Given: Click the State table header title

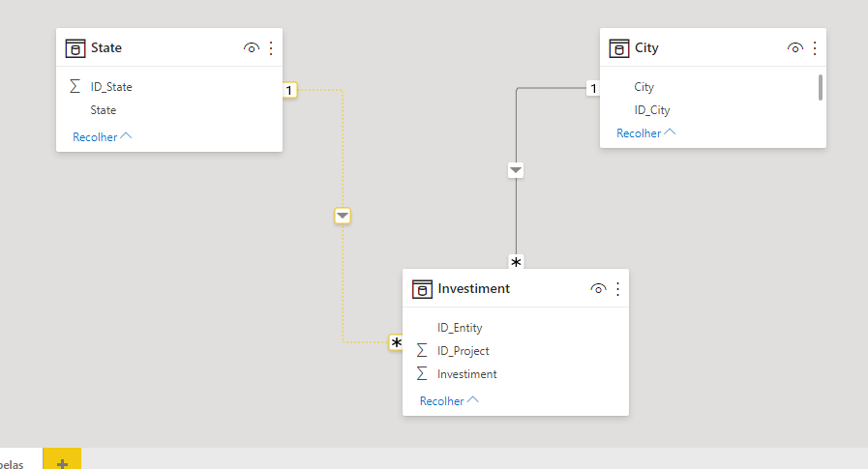Looking at the screenshot, I should [x=106, y=48].
